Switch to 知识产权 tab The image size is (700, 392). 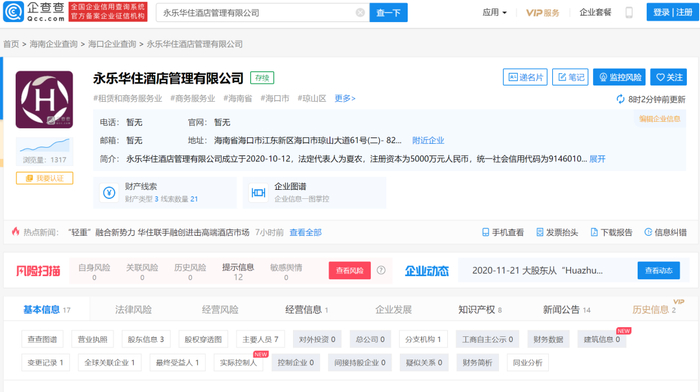[x=480, y=309]
